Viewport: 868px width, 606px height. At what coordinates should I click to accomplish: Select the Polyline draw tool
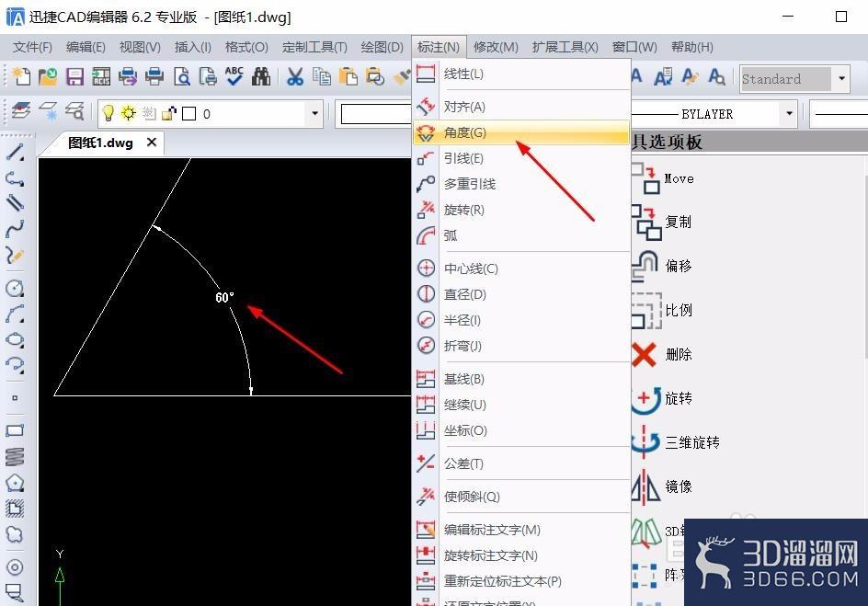point(15,178)
